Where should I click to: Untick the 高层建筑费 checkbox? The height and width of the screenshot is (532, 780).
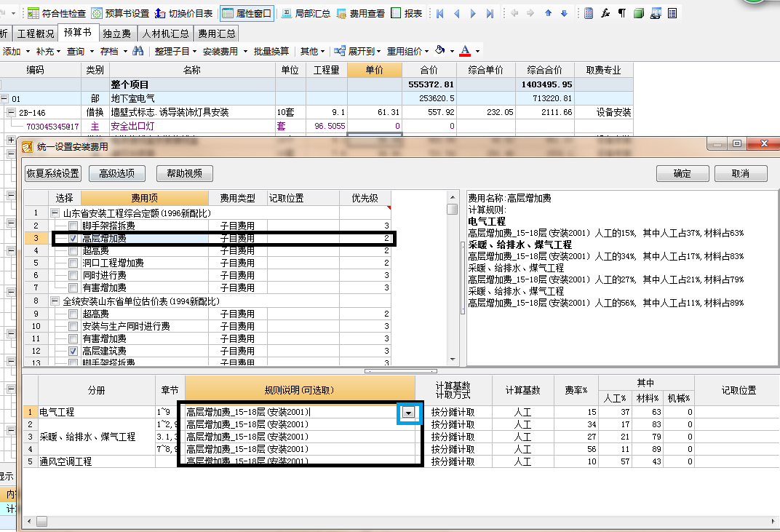[73, 351]
